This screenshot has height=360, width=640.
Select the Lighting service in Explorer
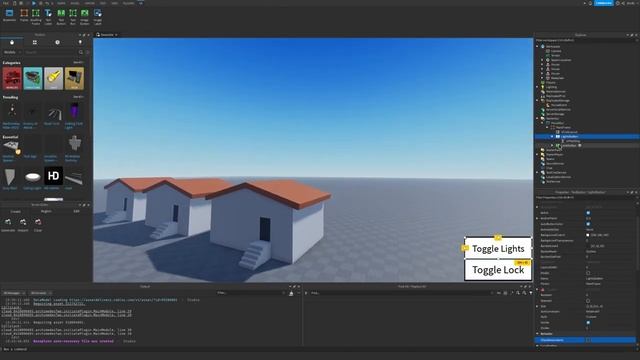[x=551, y=87]
